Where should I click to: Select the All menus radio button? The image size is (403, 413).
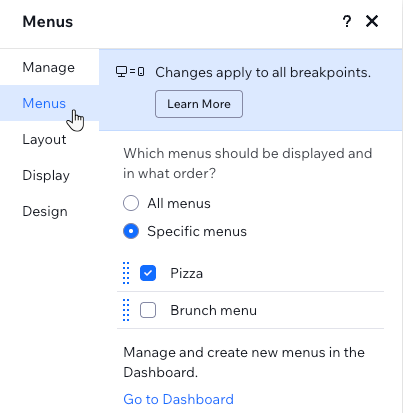click(x=131, y=203)
